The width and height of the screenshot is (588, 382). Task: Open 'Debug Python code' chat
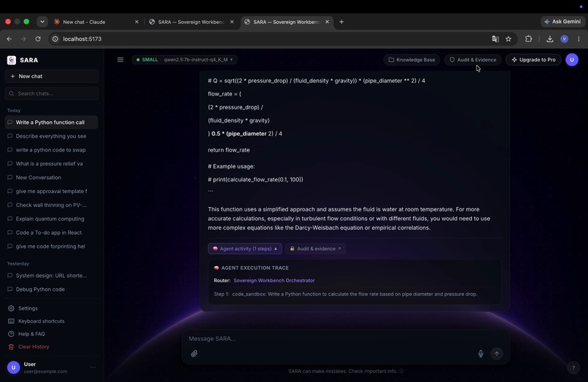click(52, 289)
